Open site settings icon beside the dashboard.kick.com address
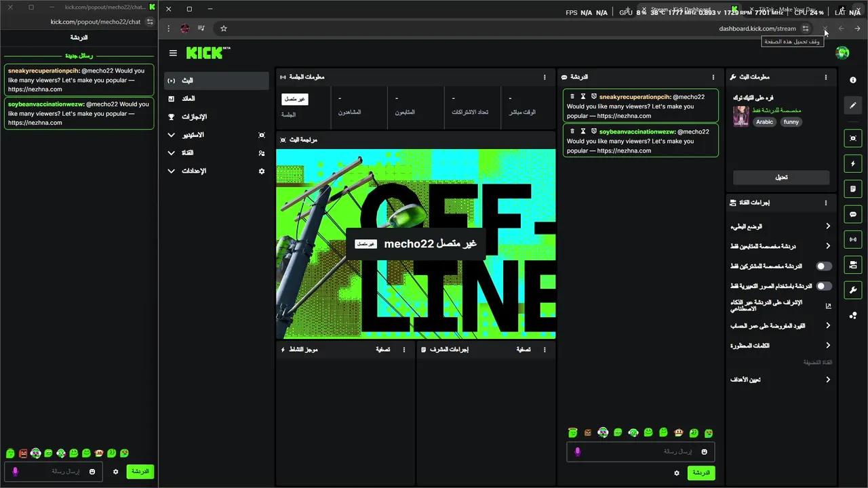This screenshot has height=488, width=868. tap(806, 28)
